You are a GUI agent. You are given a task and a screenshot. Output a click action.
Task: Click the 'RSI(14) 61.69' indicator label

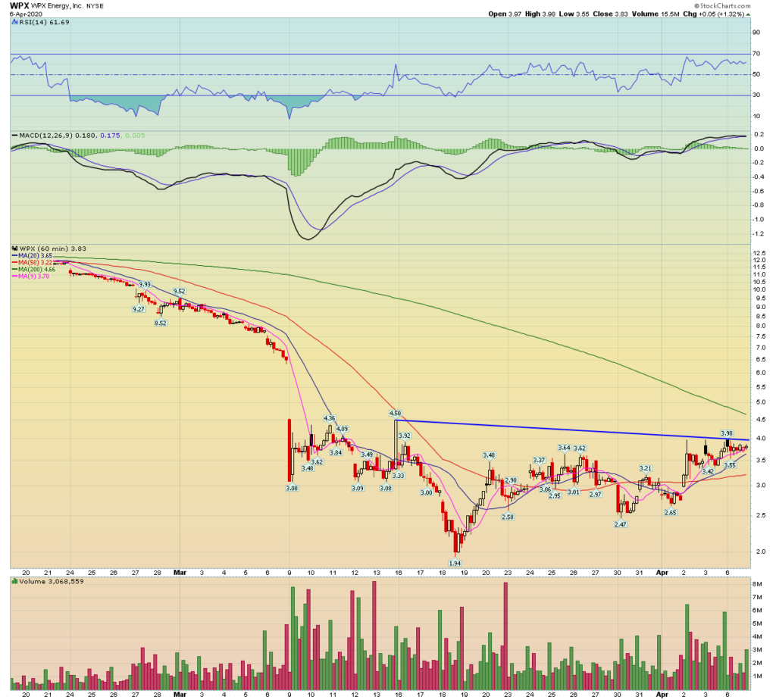point(44,23)
